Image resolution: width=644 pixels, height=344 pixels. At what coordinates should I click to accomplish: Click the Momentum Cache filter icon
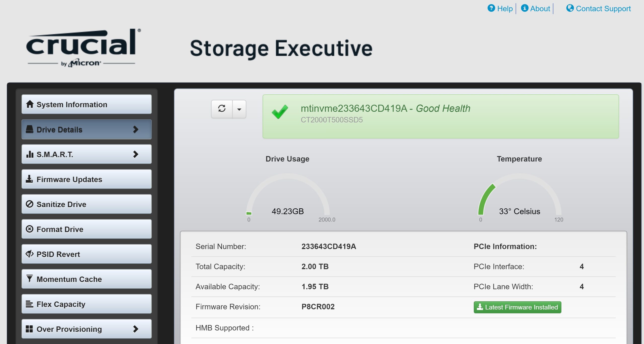(x=29, y=278)
